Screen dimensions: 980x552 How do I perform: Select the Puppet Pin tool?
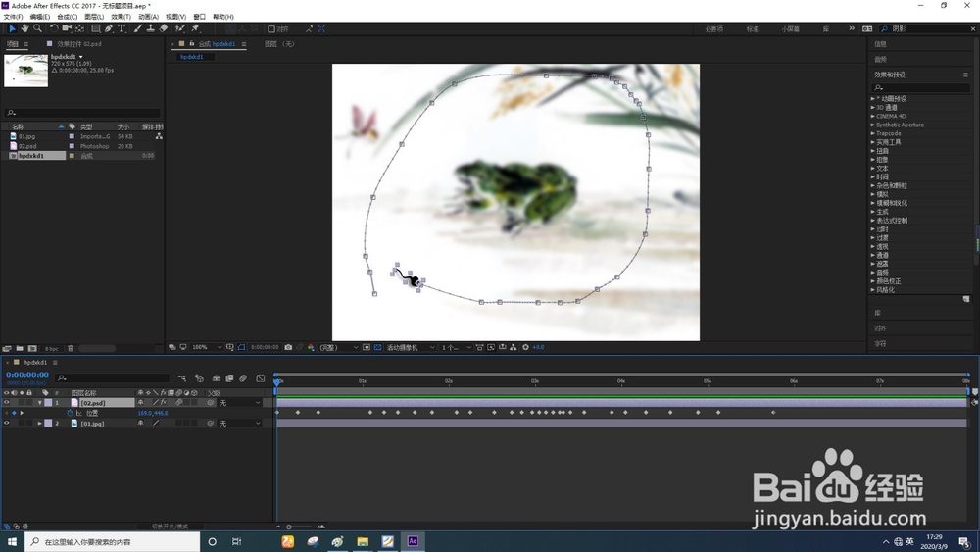tap(195, 28)
